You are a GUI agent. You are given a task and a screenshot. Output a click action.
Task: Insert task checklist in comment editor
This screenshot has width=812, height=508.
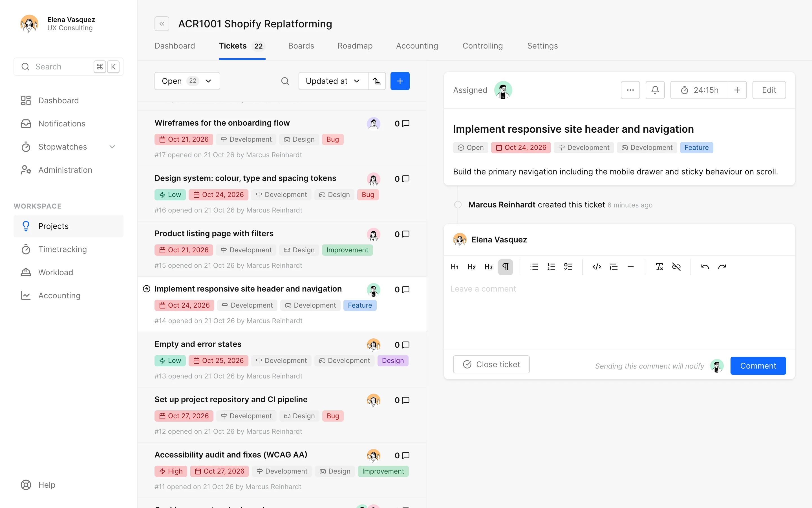point(568,267)
